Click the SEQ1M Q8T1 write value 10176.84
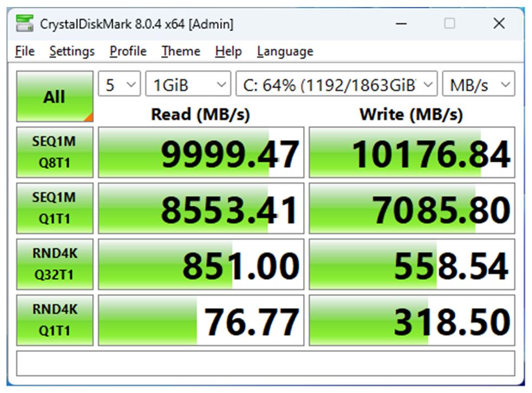 click(x=412, y=152)
